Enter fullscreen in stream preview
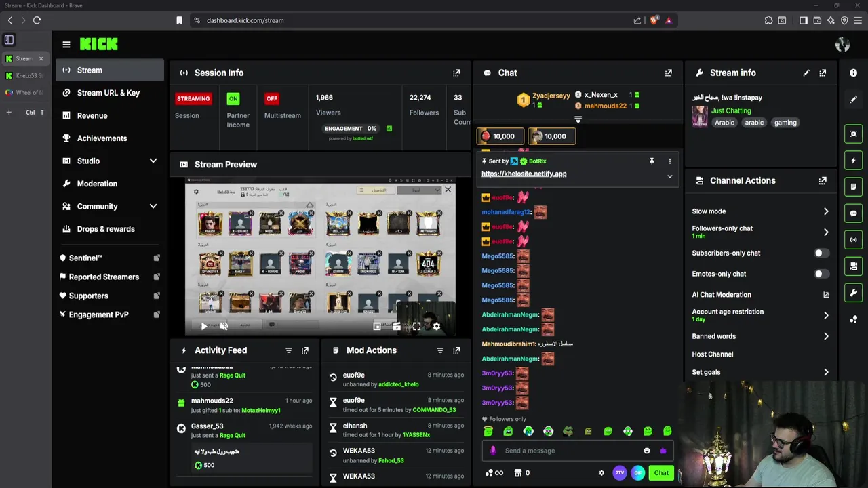The height and width of the screenshot is (488, 868). [x=416, y=326]
